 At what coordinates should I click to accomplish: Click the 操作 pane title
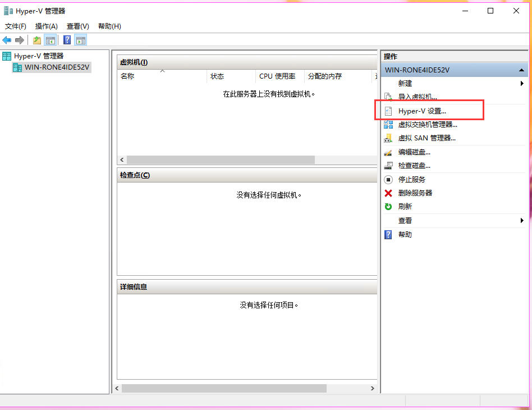point(391,56)
